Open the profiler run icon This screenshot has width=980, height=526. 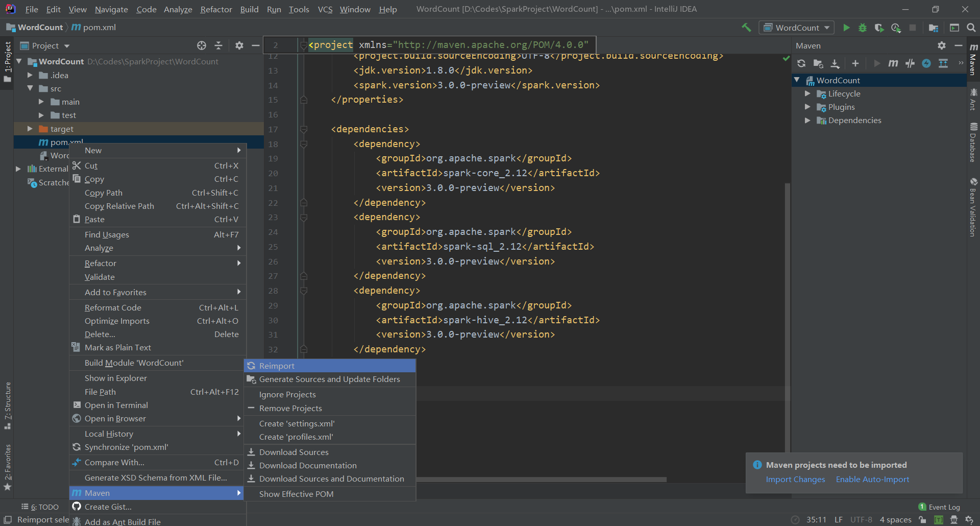click(896, 28)
